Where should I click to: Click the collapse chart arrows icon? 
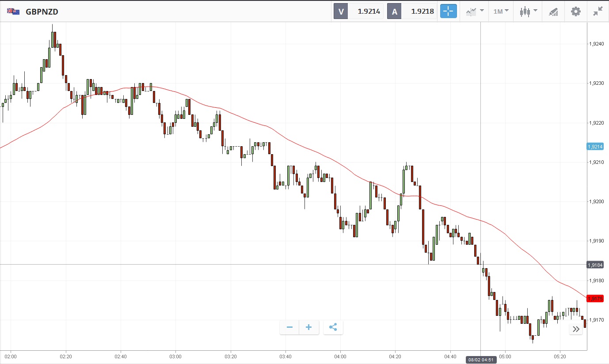coord(598,11)
